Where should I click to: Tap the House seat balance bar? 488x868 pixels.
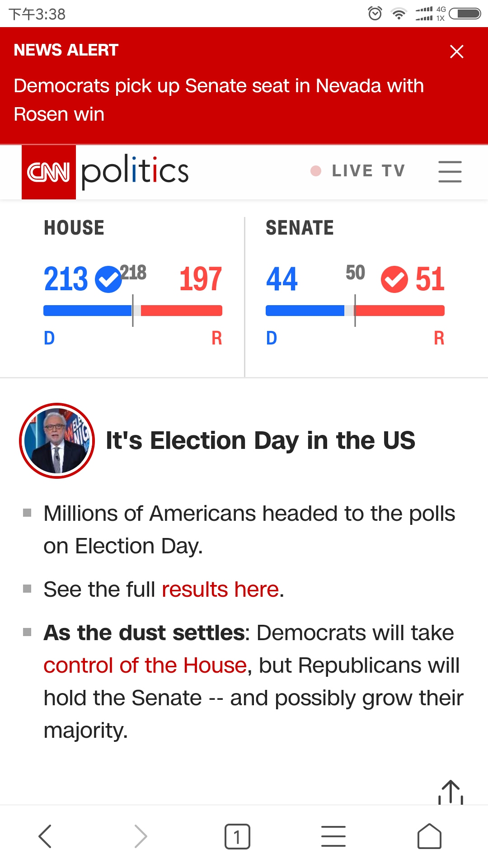[x=133, y=311]
